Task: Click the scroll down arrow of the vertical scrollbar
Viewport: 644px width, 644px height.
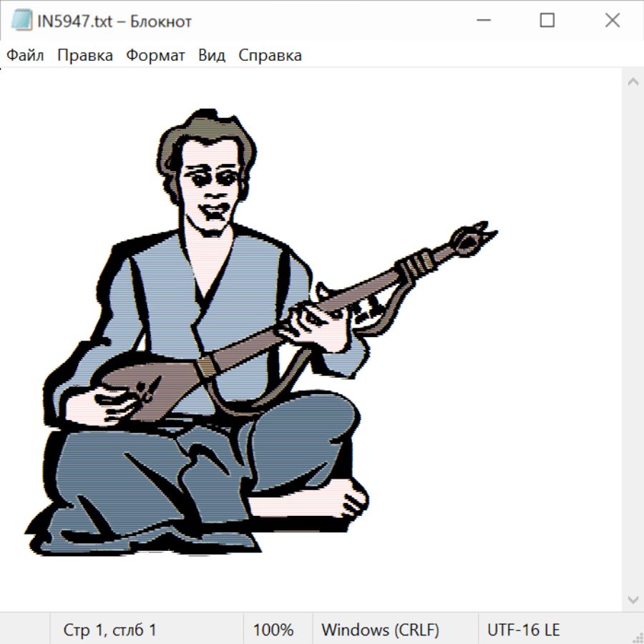Action: coord(633,599)
